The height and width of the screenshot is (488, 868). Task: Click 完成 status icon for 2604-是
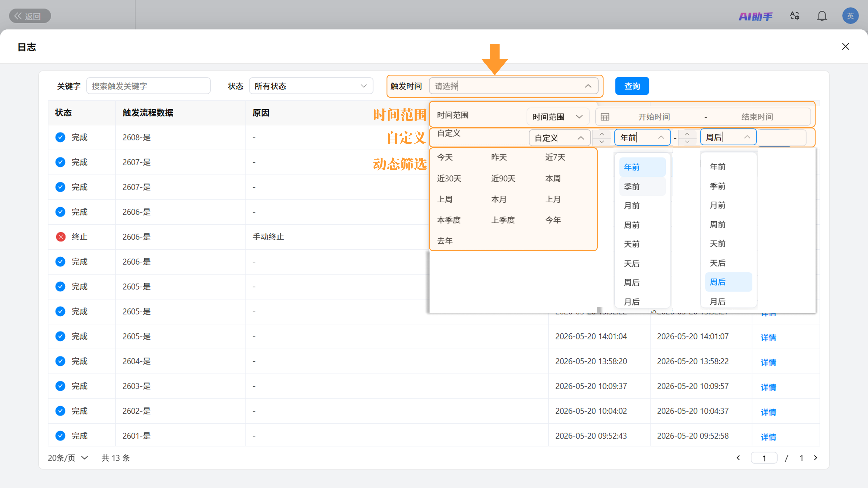pyautogui.click(x=60, y=361)
